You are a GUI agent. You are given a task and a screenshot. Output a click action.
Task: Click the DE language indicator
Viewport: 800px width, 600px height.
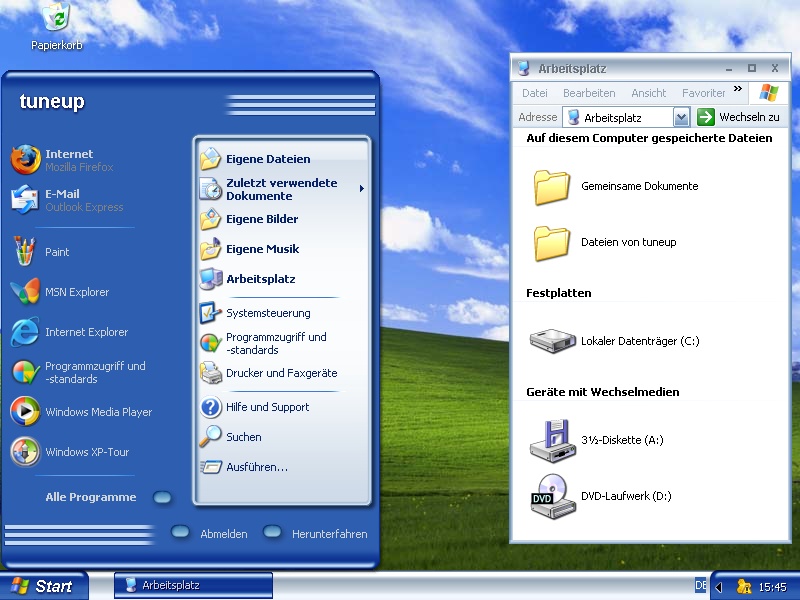point(701,585)
